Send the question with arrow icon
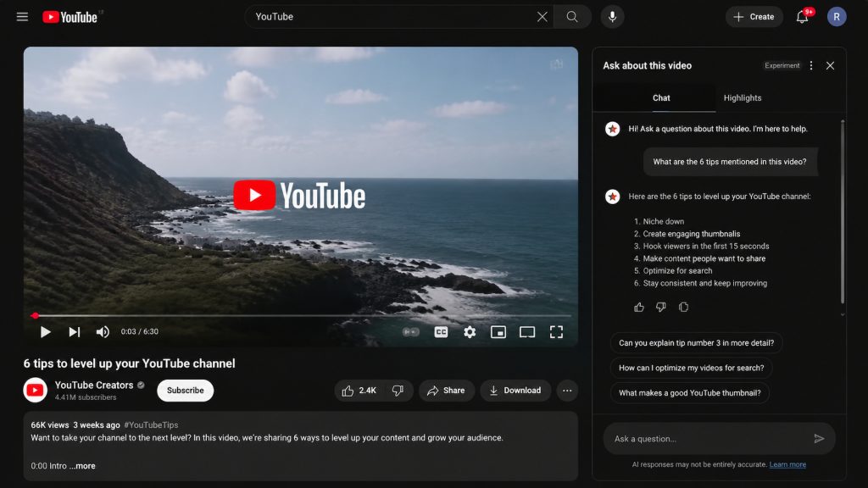The width and height of the screenshot is (868, 488). pyautogui.click(x=819, y=439)
